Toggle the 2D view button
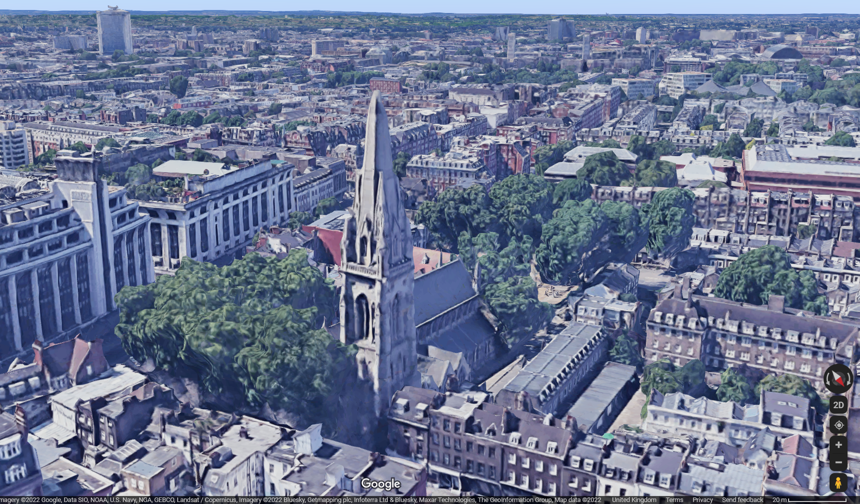The width and height of the screenshot is (860, 504). point(839,405)
